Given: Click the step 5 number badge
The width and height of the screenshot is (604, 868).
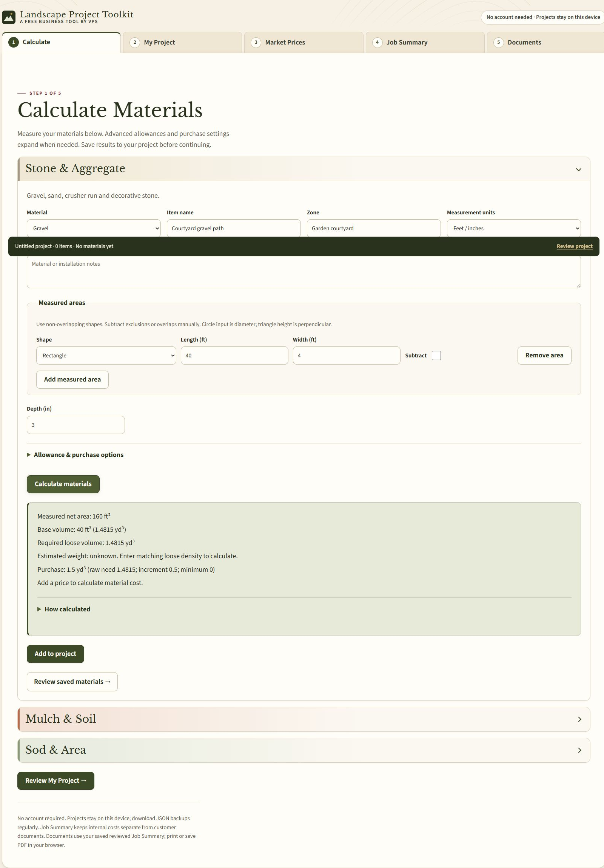Looking at the screenshot, I should tap(498, 42).
